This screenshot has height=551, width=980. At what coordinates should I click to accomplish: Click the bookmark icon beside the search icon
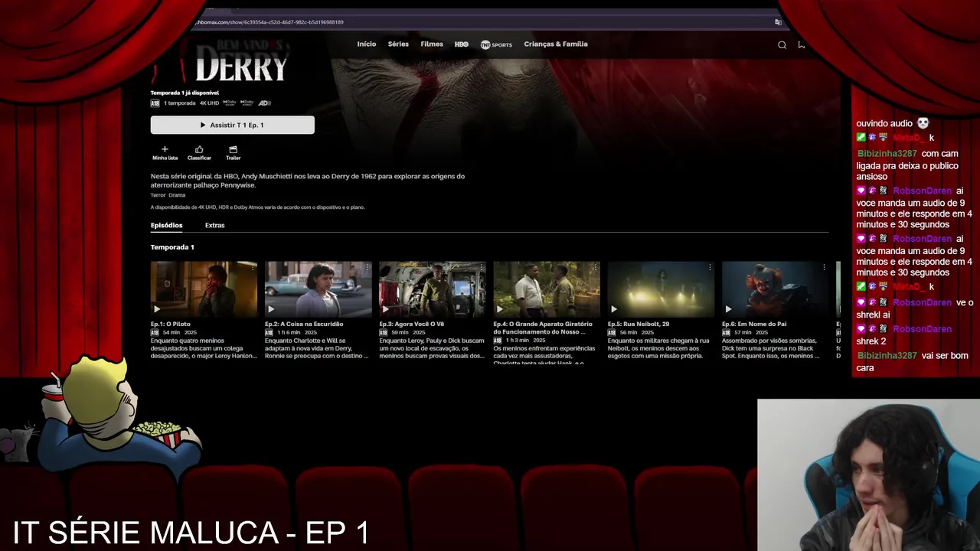coord(802,44)
